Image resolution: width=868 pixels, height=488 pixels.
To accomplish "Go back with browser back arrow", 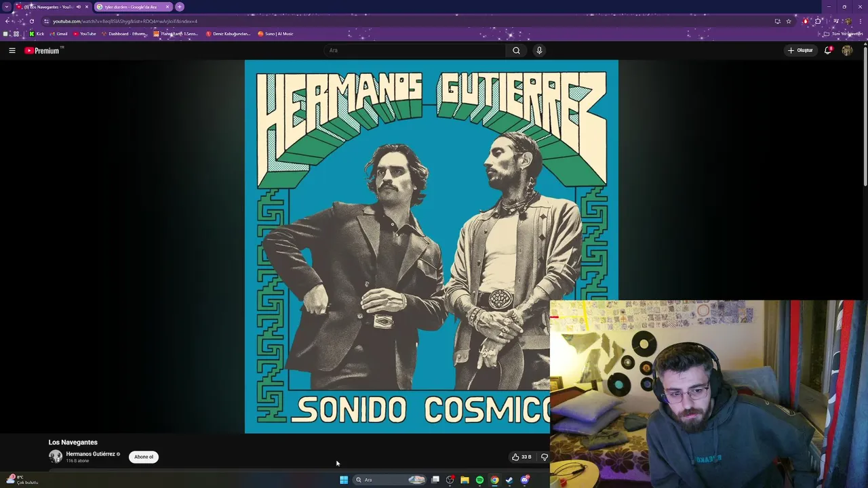I will [7, 21].
